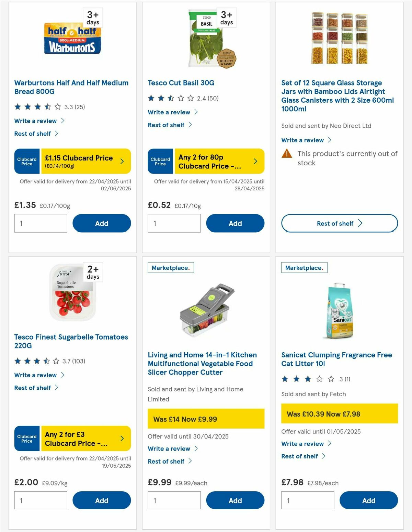Click the Clubcard Price icon on Sugarbelle Tomatoes offer
This screenshot has width=412, height=532.
pos(26,438)
